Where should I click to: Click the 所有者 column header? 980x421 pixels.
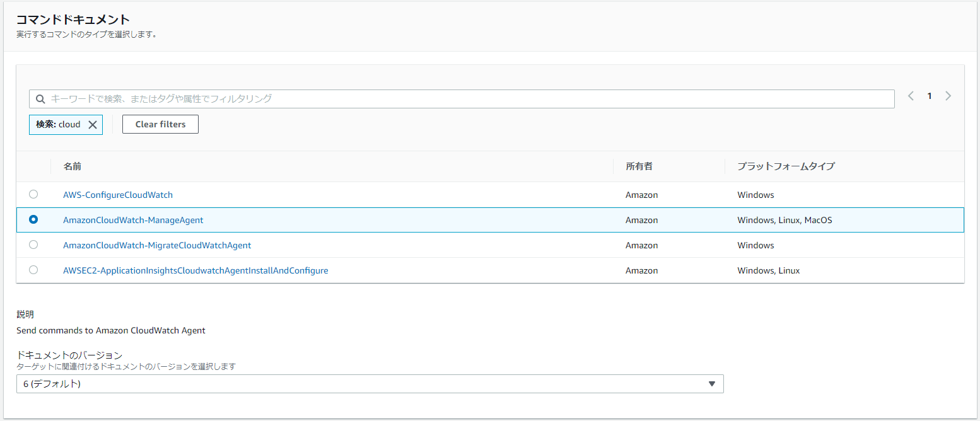tap(639, 166)
